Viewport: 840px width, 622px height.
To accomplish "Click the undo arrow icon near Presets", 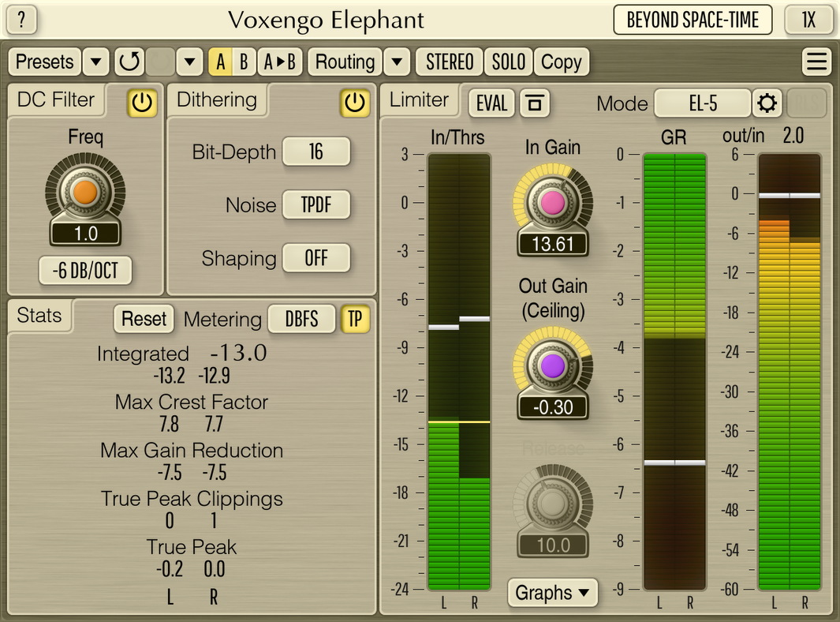I will (x=129, y=62).
